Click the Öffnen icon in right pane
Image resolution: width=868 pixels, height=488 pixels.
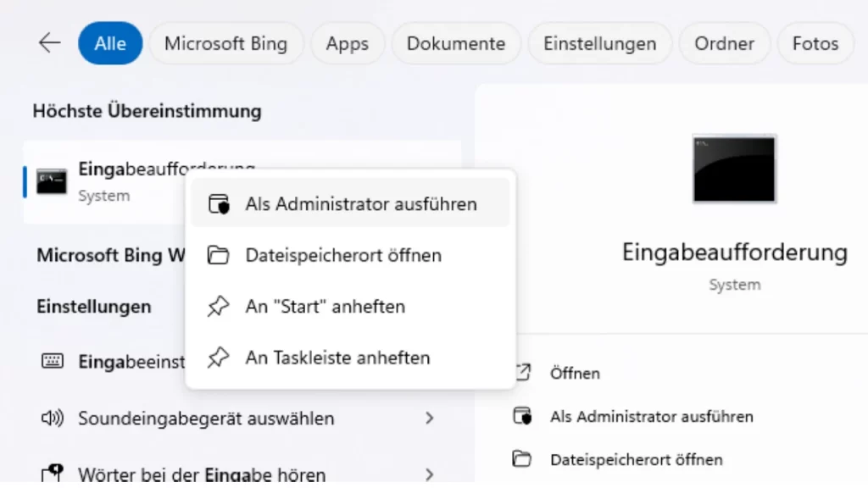tap(522, 373)
